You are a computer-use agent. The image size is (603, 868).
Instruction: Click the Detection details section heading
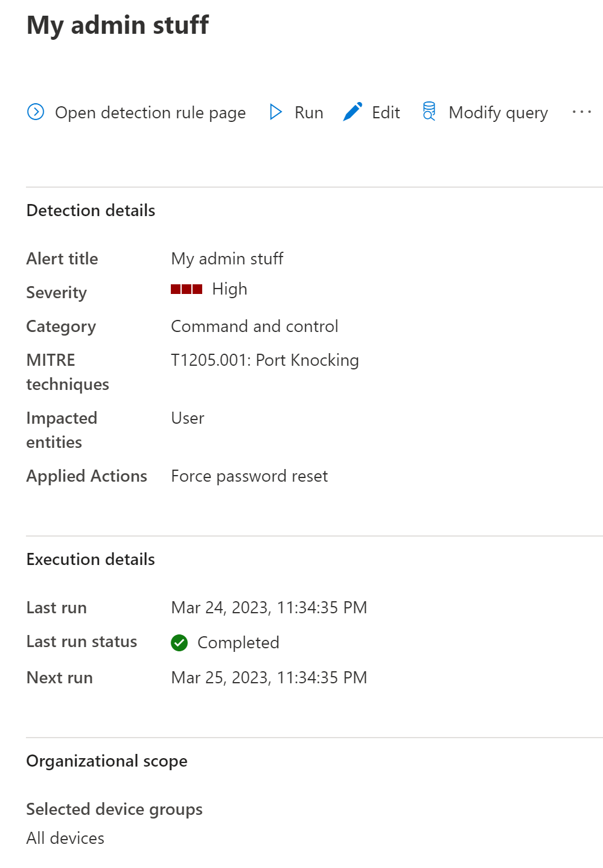pyautogui.click(x=91, y=211)
